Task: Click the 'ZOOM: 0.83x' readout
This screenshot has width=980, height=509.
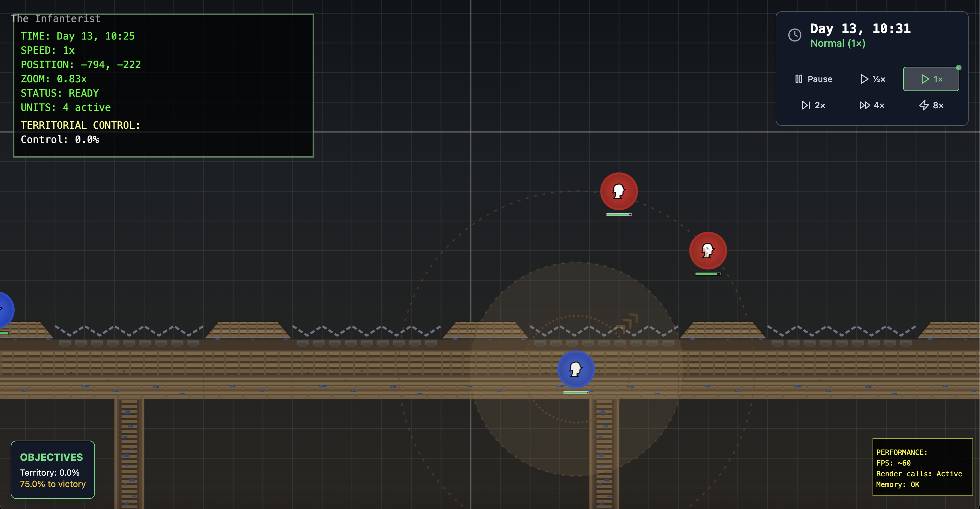Action: [54, 79]
